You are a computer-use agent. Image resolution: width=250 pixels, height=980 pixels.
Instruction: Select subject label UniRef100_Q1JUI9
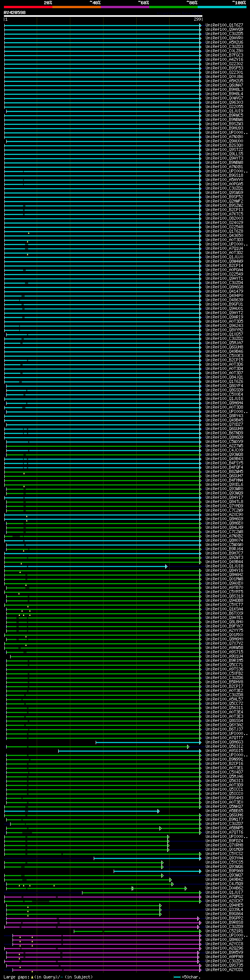click(224, 111)
